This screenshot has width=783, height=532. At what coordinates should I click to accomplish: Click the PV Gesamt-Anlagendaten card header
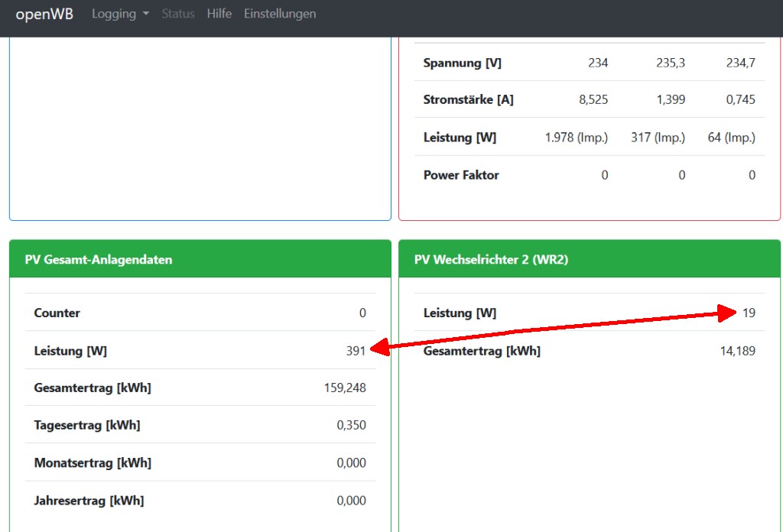(x=99, y=259)
